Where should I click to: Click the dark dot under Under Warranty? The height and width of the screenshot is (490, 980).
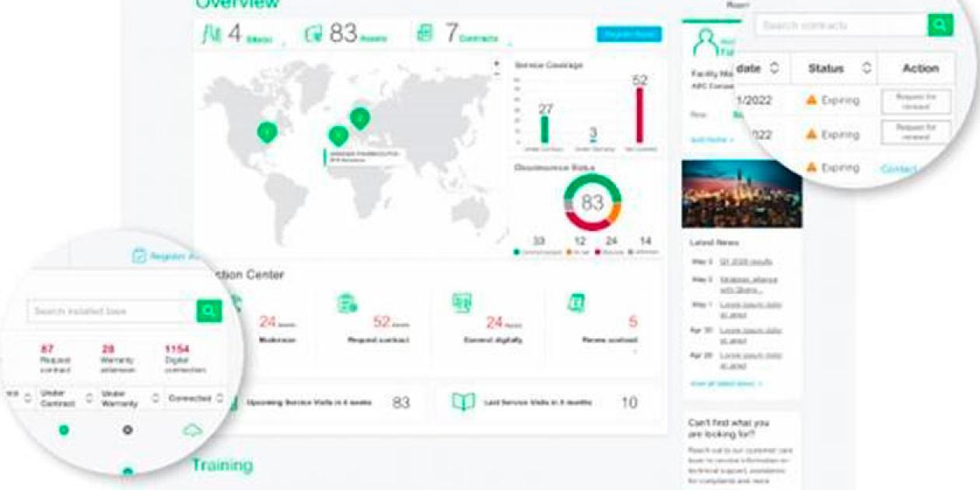pos(128,430)
